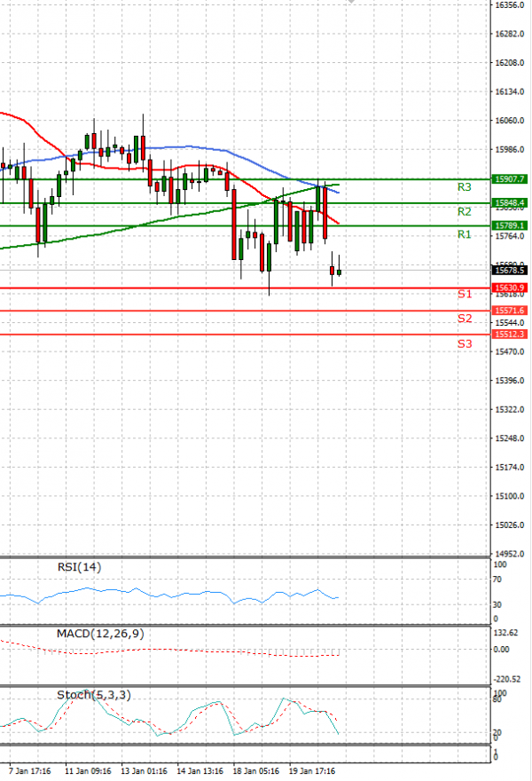532x781 pixels.
Task: Click the latest small green candlestick
Action: pos(339,272)
